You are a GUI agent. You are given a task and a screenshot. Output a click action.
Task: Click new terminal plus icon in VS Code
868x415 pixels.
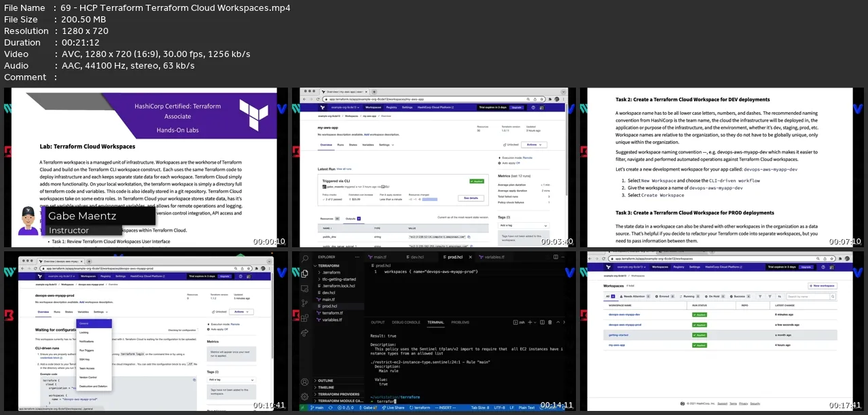[x=530, y=323]
